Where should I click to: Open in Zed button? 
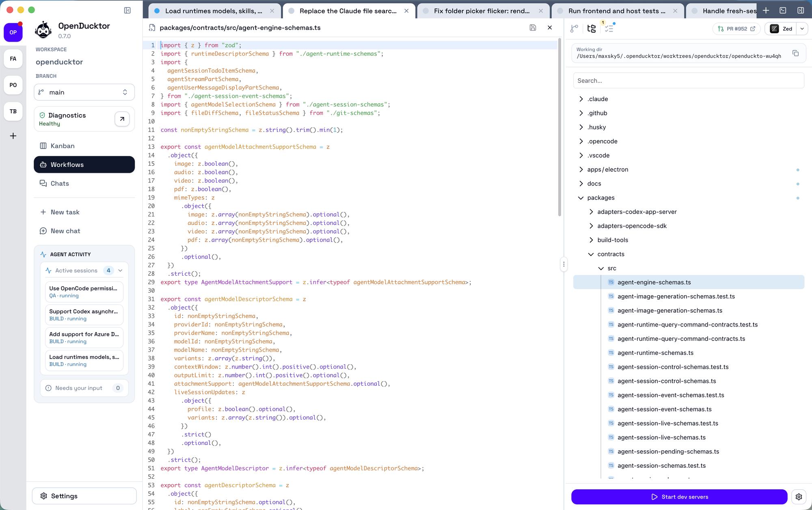tap(781, 29)
